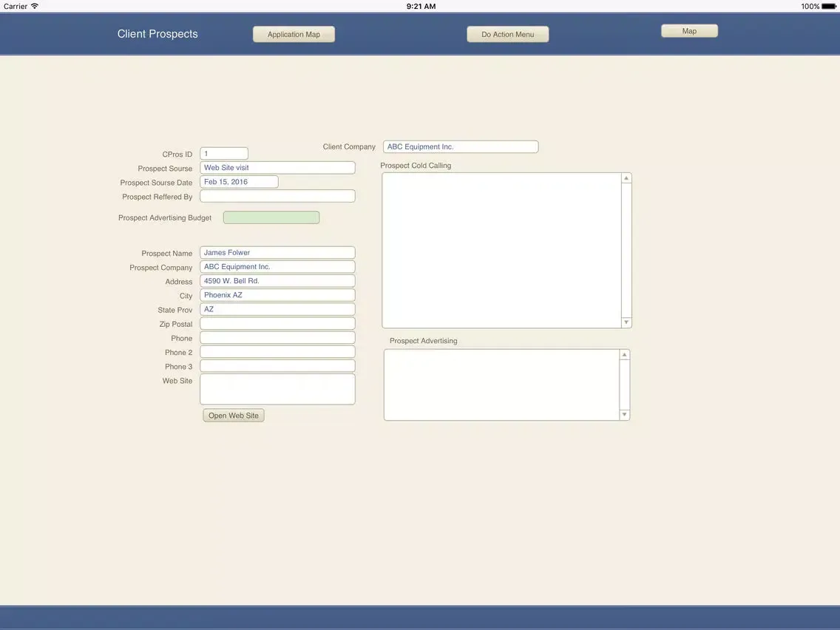Click the Prospect Reffered By field

pos(277,196)
